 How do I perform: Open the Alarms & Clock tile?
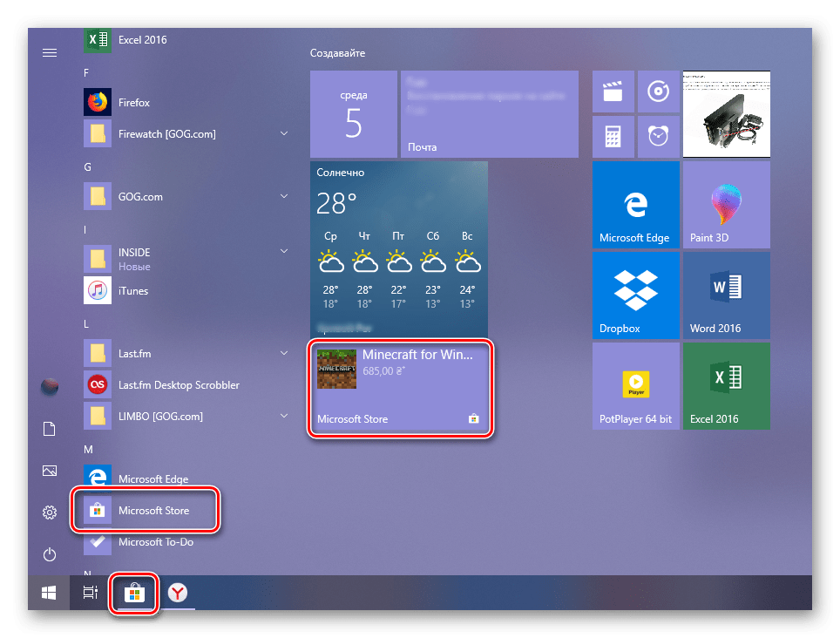[659, 137]
